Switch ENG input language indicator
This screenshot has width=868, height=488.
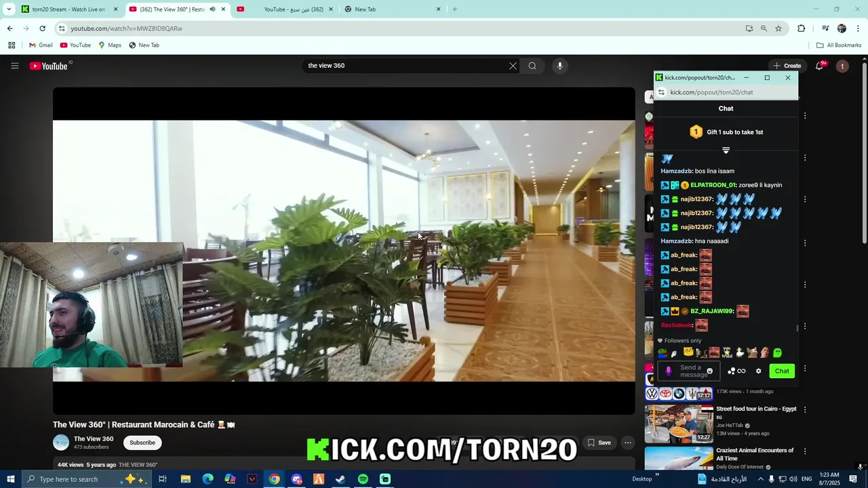tap(807, 479)
